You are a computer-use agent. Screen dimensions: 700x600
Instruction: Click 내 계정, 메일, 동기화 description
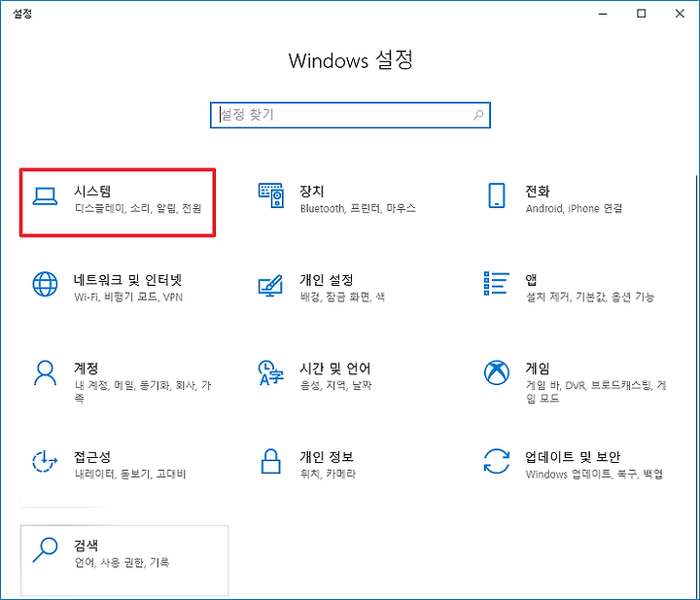point(143,392)
